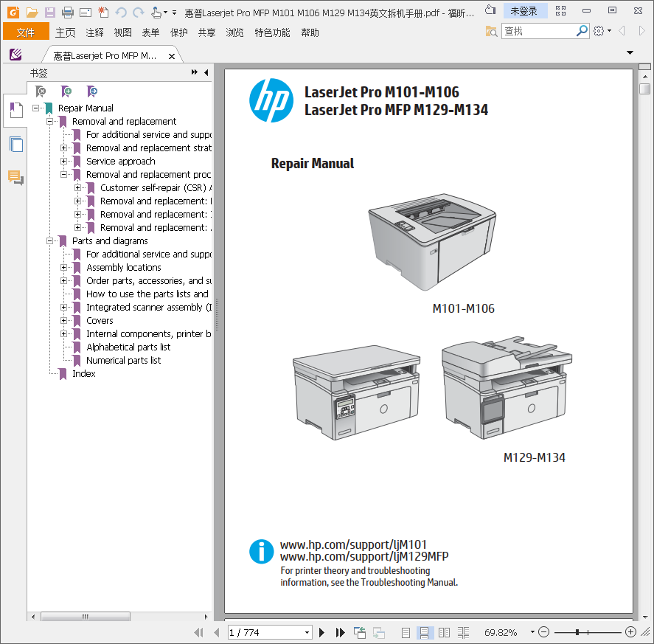This screenshot has height=644, width=654.
Task: Go to the previous page
Action: 217,633
